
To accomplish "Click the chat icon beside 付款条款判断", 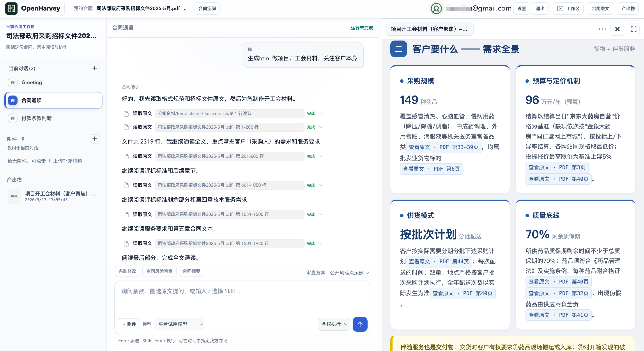I will [13, 118].
